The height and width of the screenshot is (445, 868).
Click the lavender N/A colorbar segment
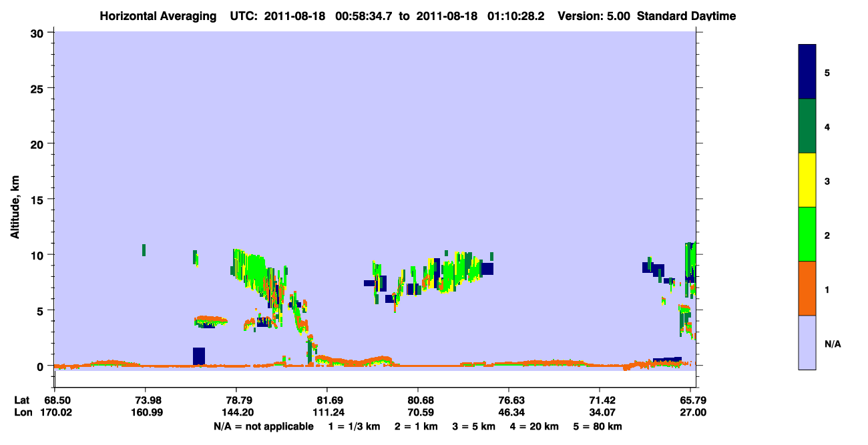click(807, 342)
